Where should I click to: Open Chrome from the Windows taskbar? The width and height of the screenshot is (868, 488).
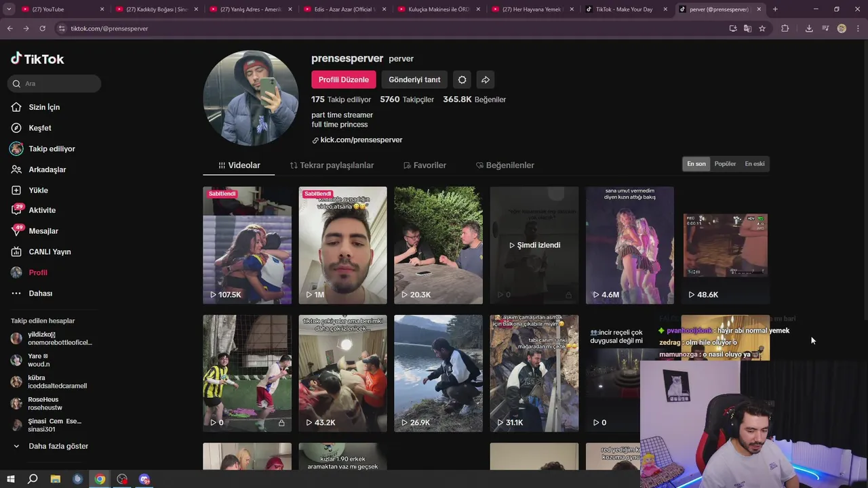[100, 479]
